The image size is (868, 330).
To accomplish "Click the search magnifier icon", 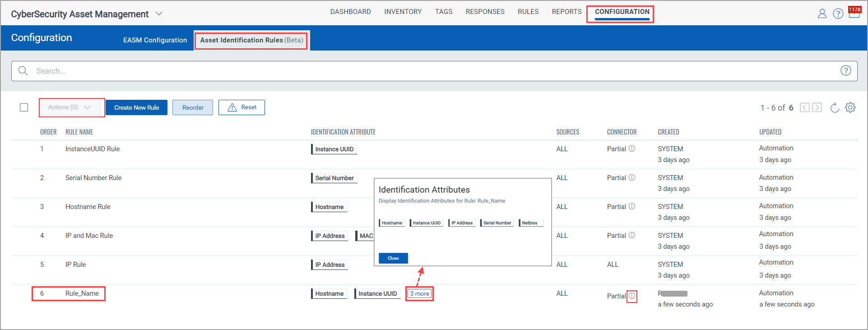I will tap(23, 71).
